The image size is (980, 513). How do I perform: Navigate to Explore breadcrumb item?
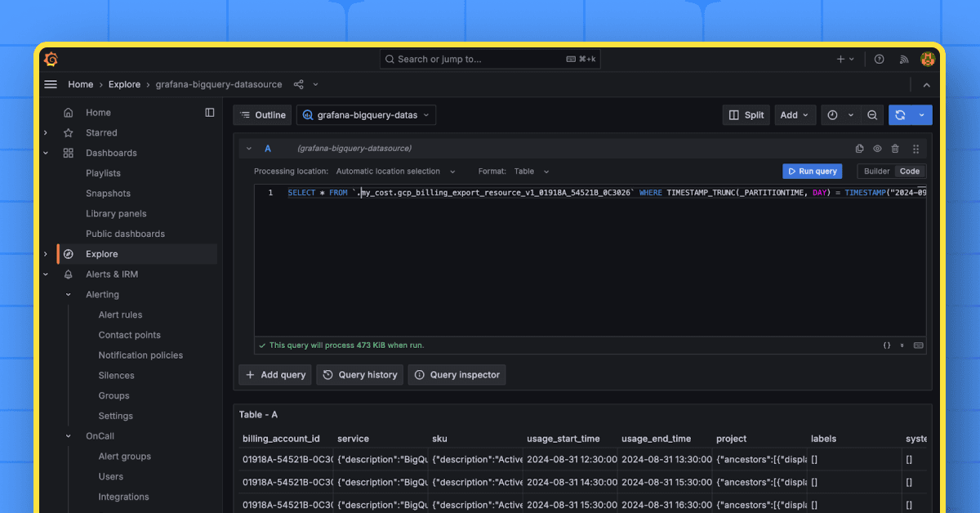(x=124, y=84)
